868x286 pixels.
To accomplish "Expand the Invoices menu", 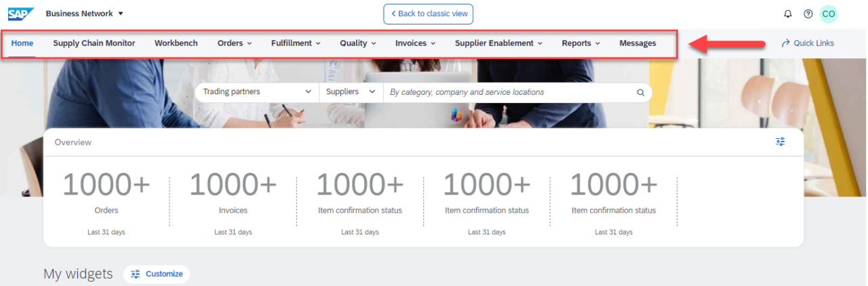I will (x=415, y=43).
